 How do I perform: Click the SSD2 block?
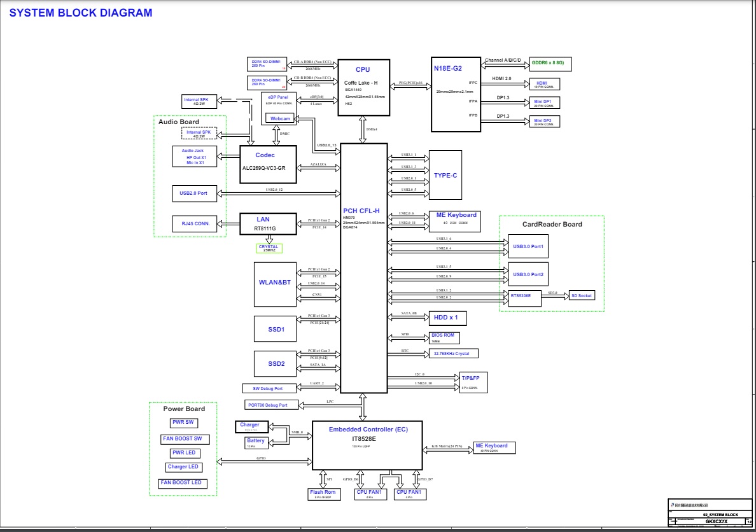click(276, 363)
